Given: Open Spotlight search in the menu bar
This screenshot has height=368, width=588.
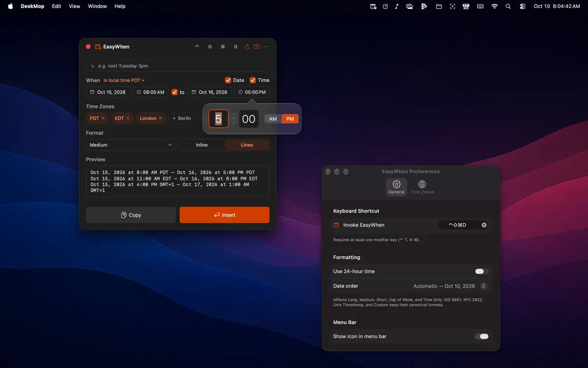Looking at the screenshot, I should point(508,6).
